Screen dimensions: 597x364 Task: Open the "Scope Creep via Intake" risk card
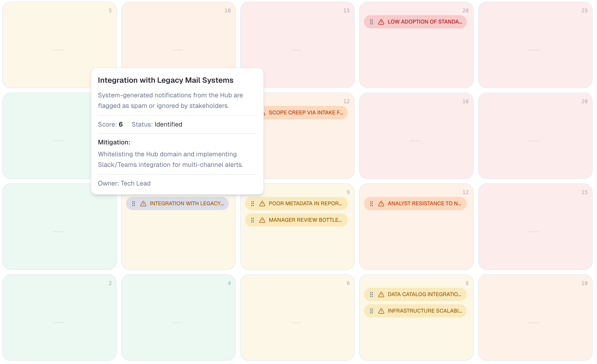(306, 113)
